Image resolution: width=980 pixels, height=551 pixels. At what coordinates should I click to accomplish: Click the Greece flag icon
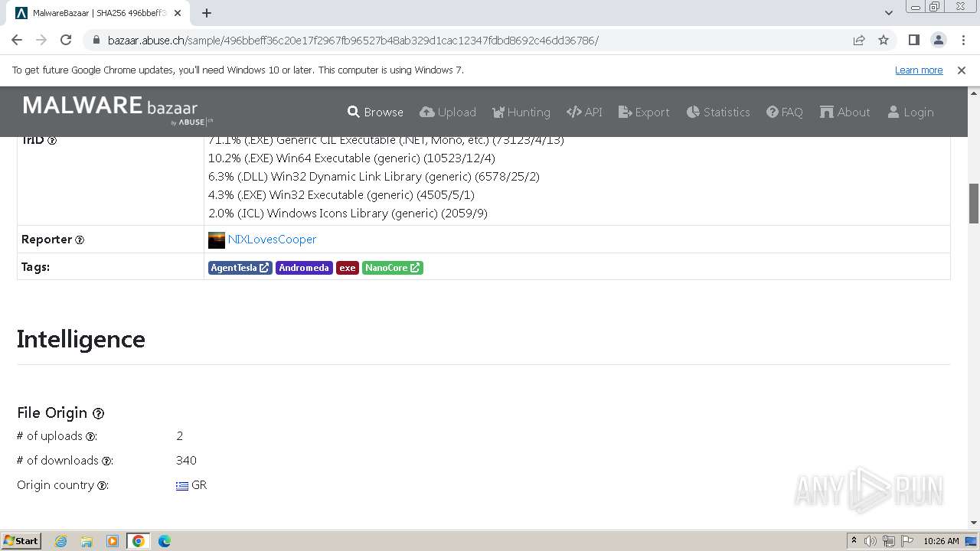[182, 486]
